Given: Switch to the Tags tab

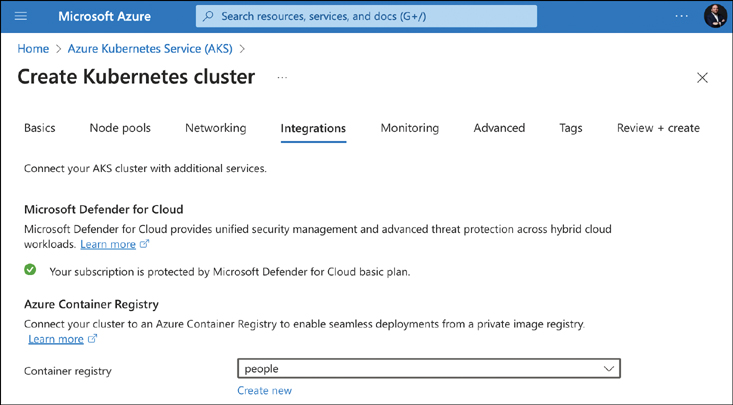Looking at the screenshot, I should click(x=571, y=128).
